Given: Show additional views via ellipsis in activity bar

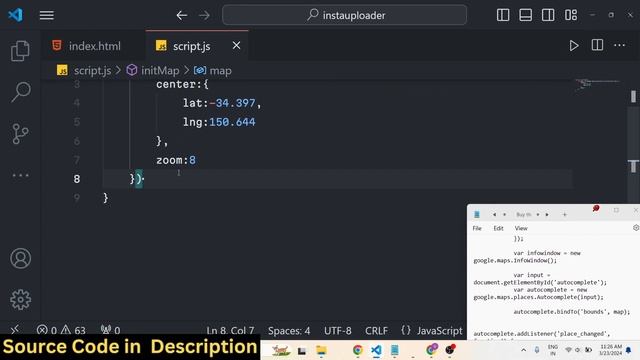Looking at the screenshot, I should (20, 176).
